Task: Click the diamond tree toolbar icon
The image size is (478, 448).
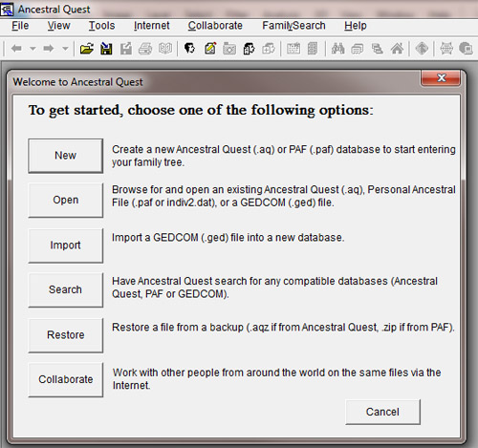Action: click(x=422, y=49)
